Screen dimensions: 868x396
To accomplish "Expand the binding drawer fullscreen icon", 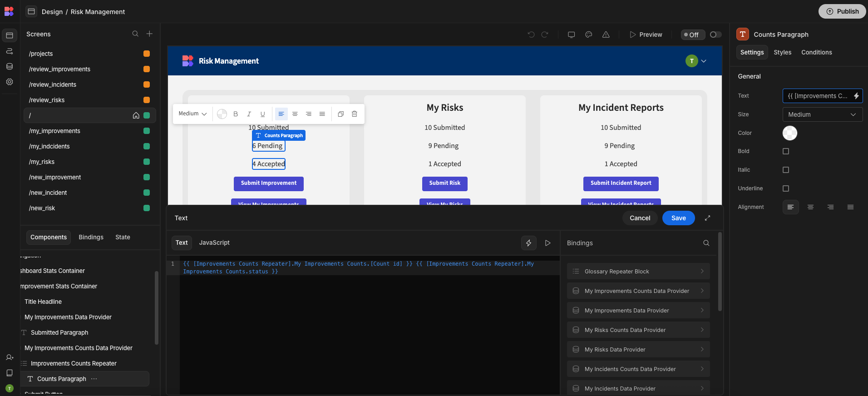I will 707,218.
